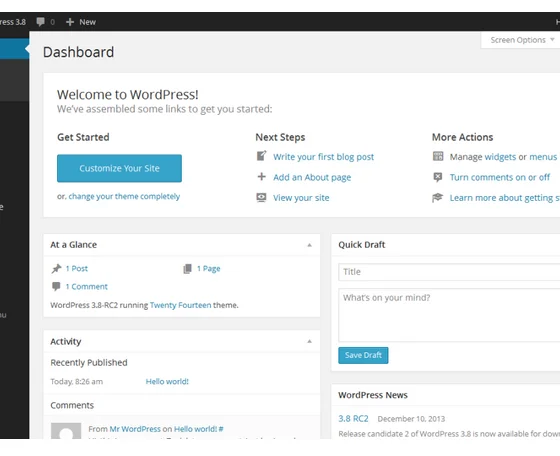Focus the What's on your mind? text area
Image resolution: width=560 pixels, height=456 pixels.
pyautogui.click(x=449, y=315)
